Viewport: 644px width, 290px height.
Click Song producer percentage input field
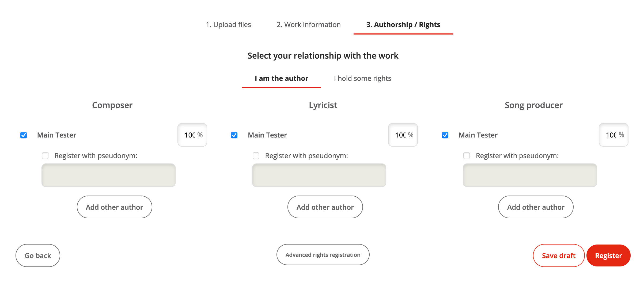click(x=611, y=135)
